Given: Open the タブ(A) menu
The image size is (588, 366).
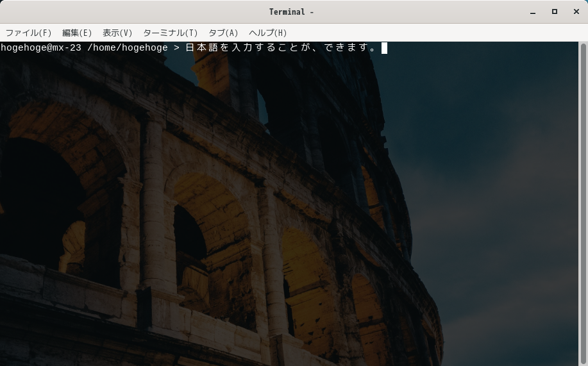Looking at the screenshot, I should click(x=223, y=33).
